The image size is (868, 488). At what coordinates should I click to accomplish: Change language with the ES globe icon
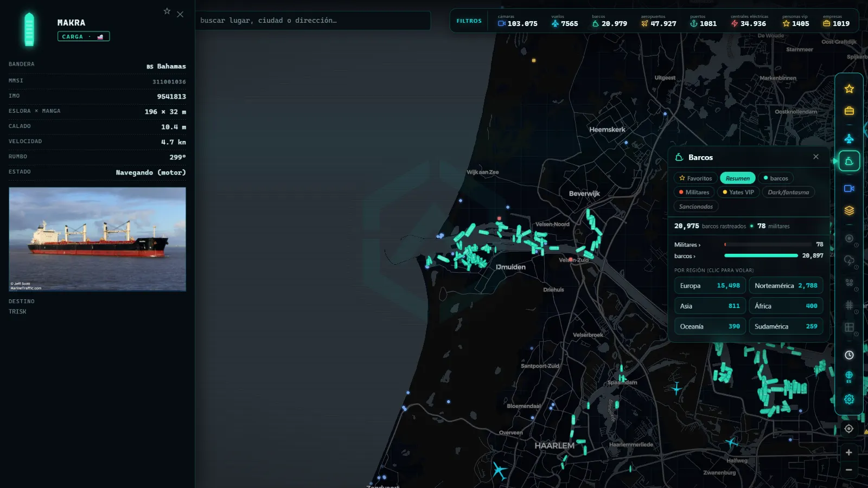(x=849, y=377)
